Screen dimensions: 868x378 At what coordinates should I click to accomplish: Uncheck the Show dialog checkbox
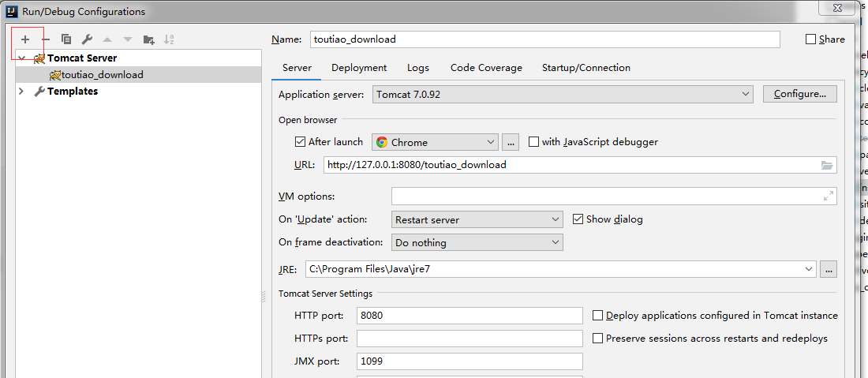point(578,219)
